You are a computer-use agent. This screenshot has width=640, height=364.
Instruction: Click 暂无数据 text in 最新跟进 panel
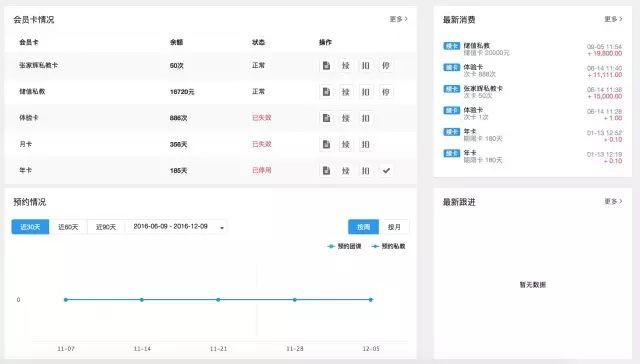click(x=532, y=284)
